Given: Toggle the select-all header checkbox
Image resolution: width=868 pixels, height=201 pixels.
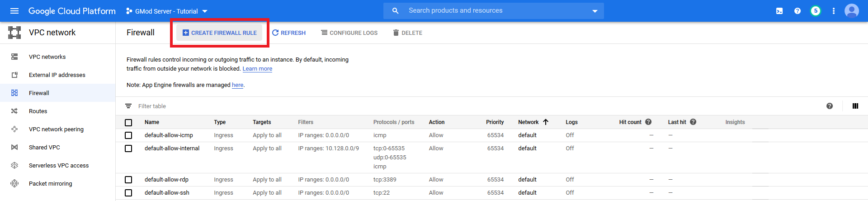Looking at the screenshot, I should (x=128, y=122).
